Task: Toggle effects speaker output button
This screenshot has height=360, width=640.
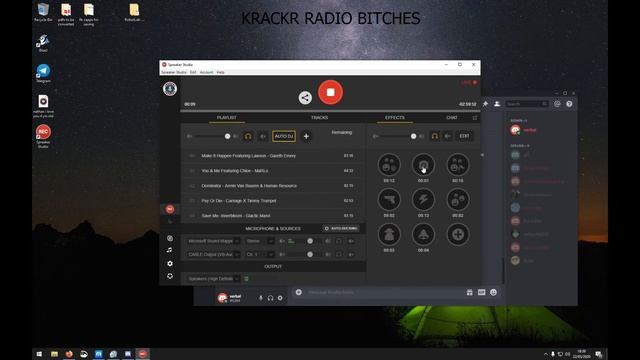Action: tap(448, 136)
